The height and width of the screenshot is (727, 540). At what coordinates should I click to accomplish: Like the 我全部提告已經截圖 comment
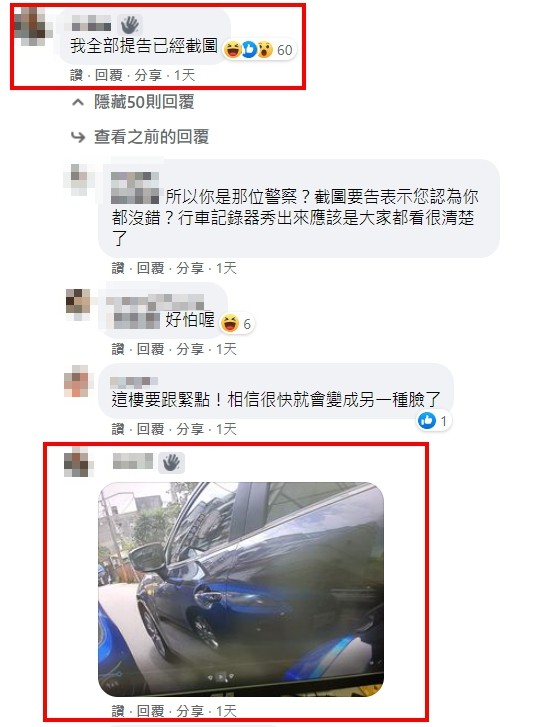[76, 75]
